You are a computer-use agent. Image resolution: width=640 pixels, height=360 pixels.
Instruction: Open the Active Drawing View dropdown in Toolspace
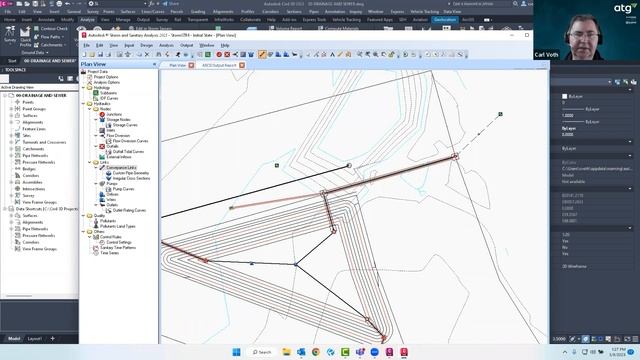(39, 87)
